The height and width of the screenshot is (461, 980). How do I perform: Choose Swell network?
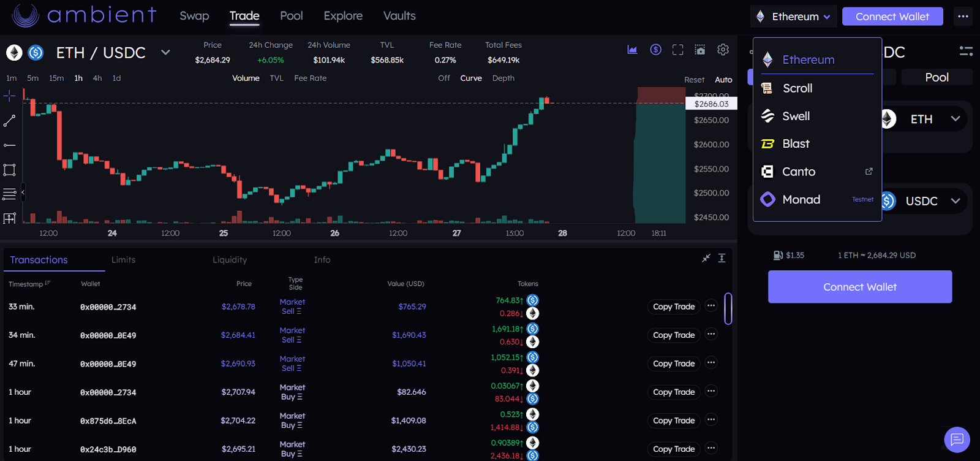[x=817, y=116]
